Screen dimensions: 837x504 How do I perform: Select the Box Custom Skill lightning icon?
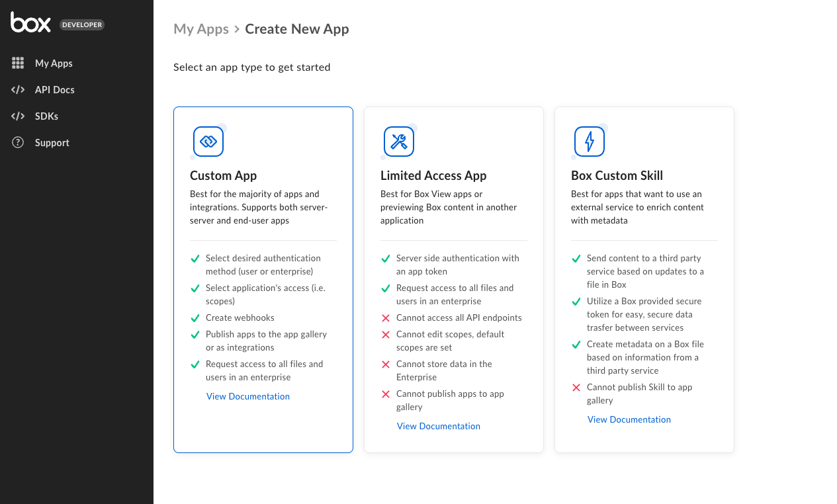tap(590, 142)
